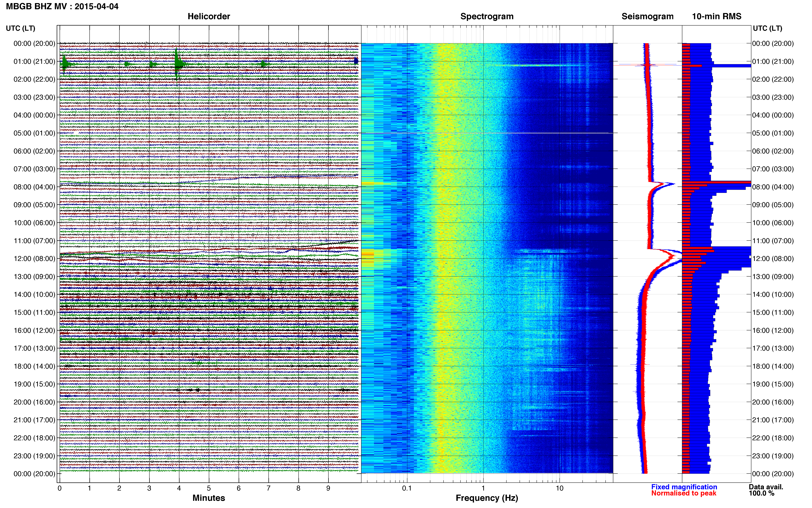Click the 'Spectrogram' panel heading

pyautogui.click(x=487, y=16)
